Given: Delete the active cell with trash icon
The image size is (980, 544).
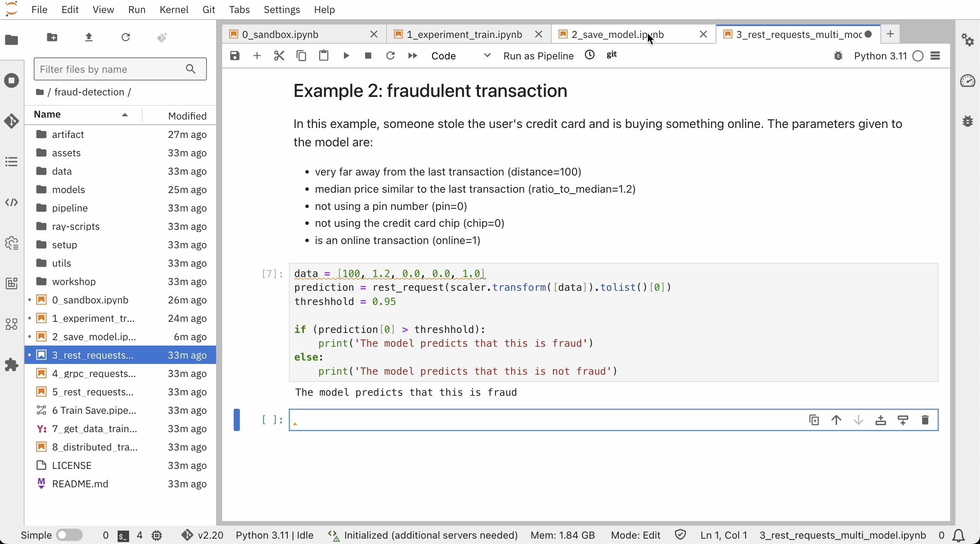Looking at the screenshot, I should 925,420.
